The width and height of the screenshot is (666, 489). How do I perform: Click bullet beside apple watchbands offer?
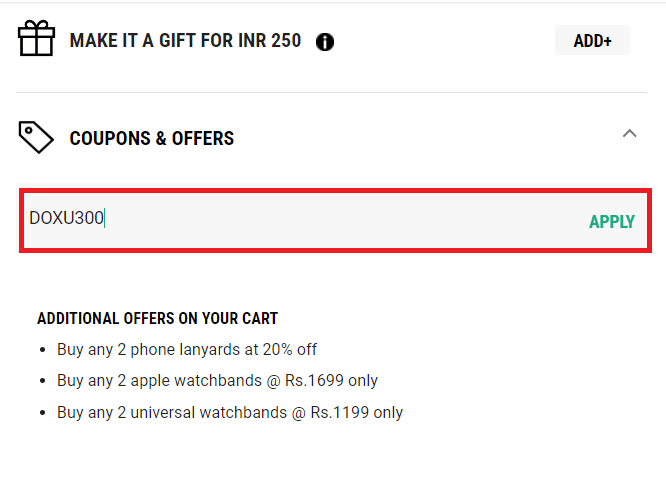(x=42, y=382)
